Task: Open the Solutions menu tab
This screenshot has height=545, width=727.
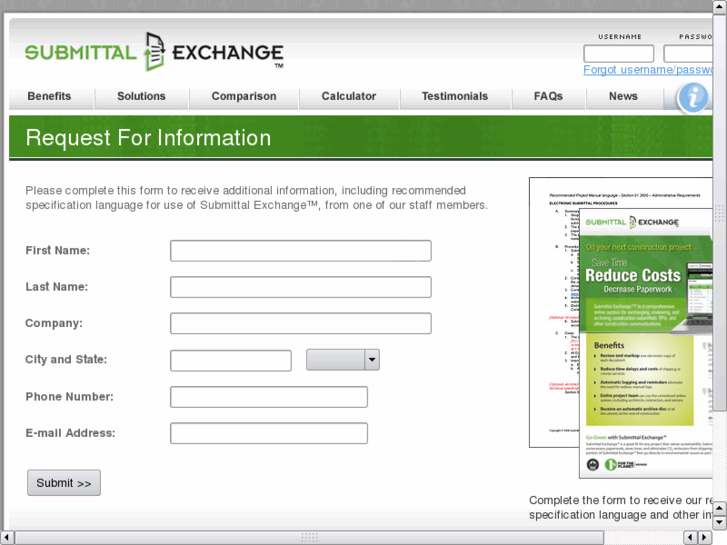Action: point(141,96)
